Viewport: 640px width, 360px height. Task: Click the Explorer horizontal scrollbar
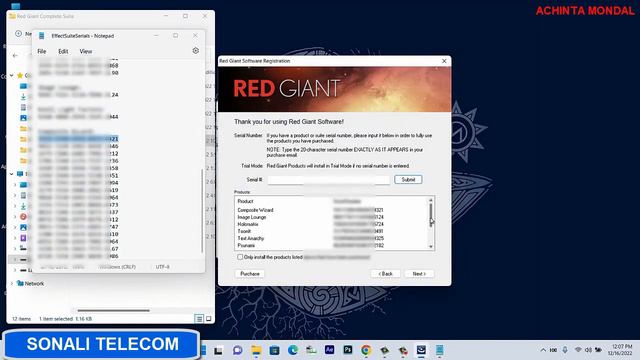tap(113, 311)
